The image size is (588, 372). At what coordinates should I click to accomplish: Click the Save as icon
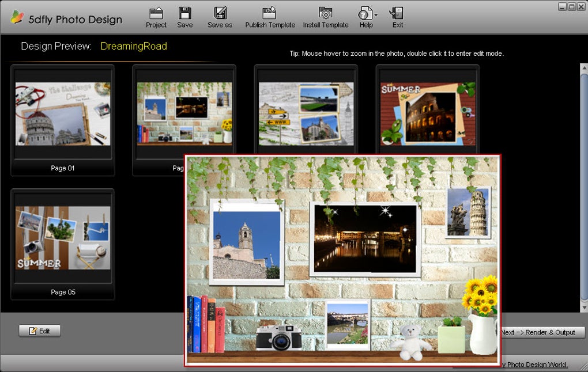pyautogui.click(x=220, y=13)
